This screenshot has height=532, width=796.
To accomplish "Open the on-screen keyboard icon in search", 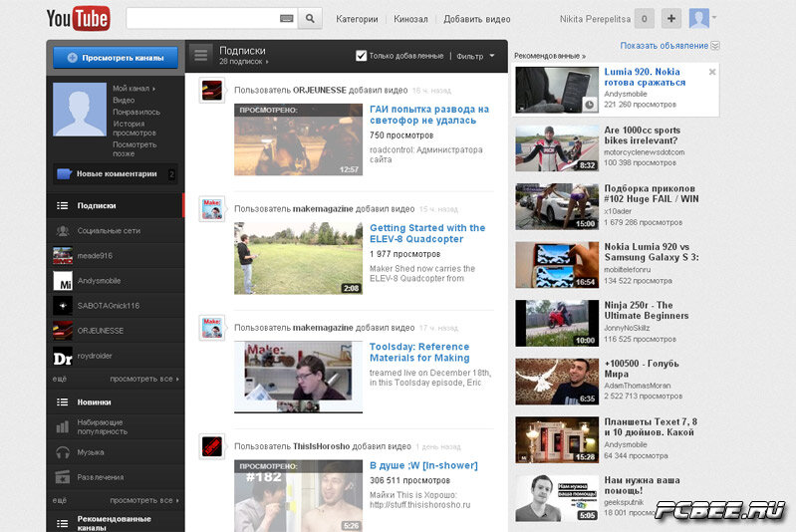I will [286, 19].
